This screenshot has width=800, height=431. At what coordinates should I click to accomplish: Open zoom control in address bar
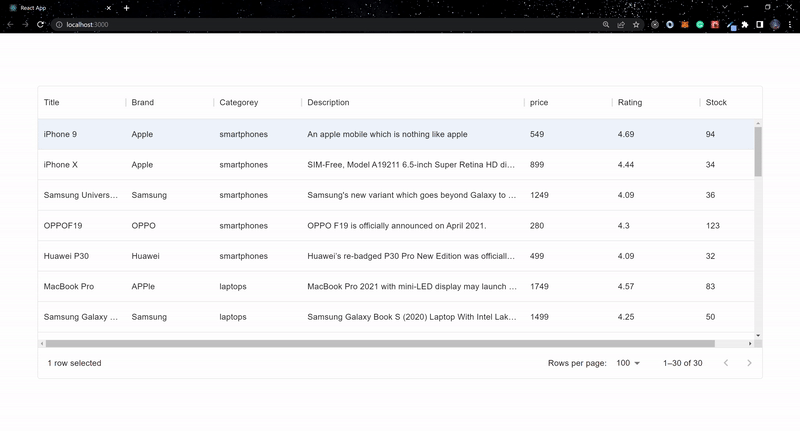606,24
